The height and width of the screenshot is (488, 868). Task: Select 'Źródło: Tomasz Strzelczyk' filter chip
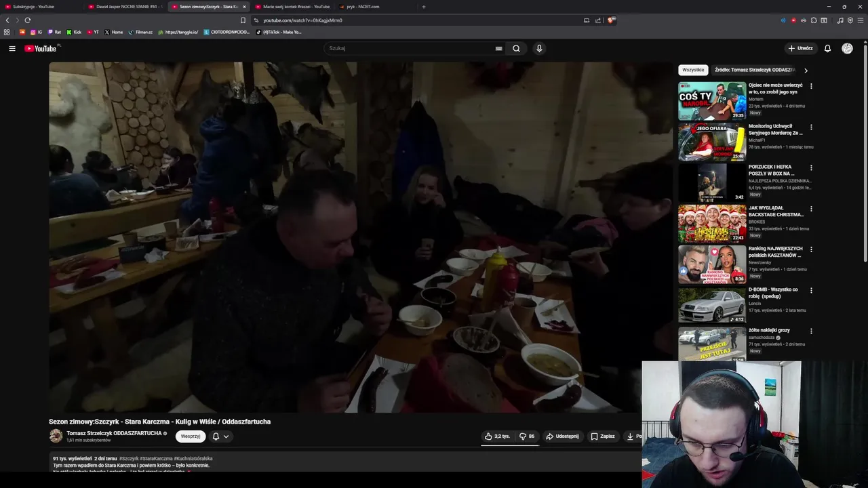[x=754, y=70]
